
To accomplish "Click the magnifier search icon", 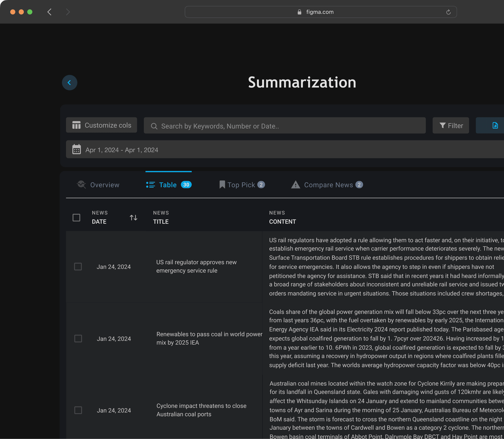I will [x=154, y=126].
